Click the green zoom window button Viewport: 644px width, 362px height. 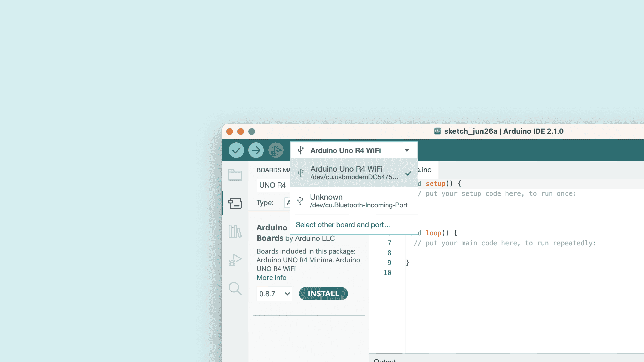pyautogui.click(x=252, y=131)
